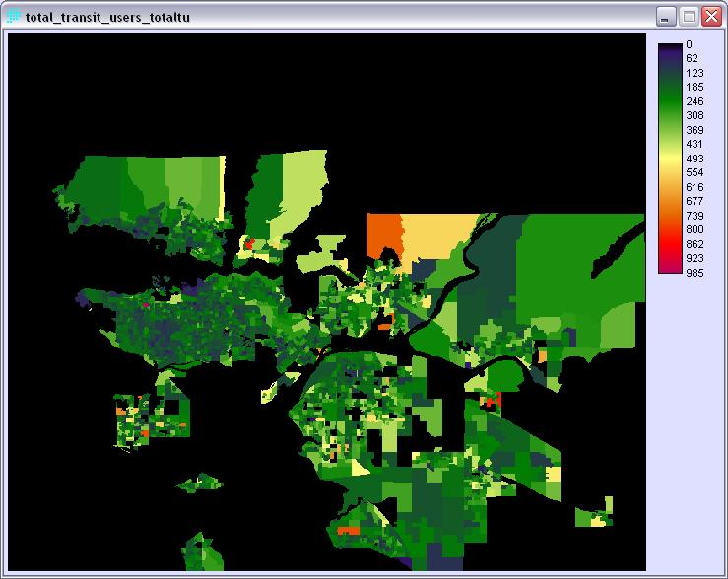
Task: Click the legend label 985
Action: (695, 272)
